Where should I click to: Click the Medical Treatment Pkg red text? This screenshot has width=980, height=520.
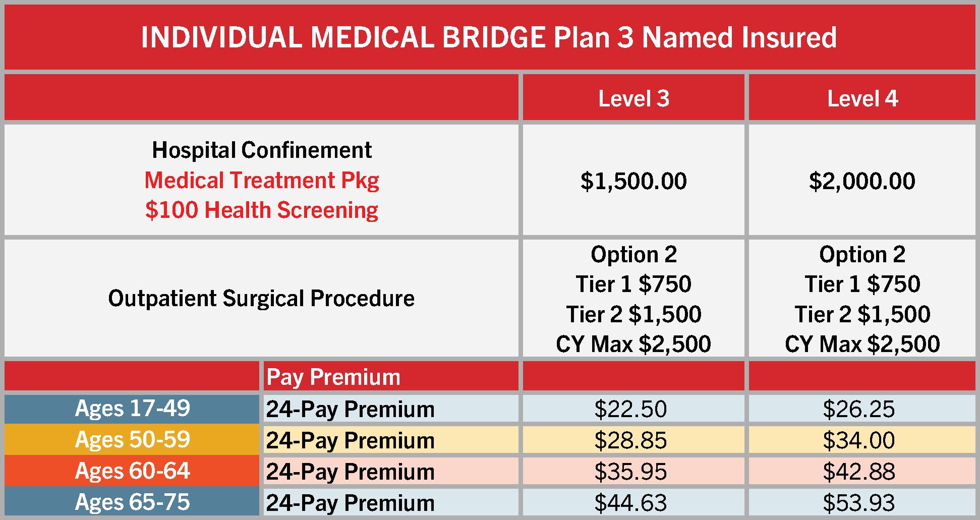point(262,180)
